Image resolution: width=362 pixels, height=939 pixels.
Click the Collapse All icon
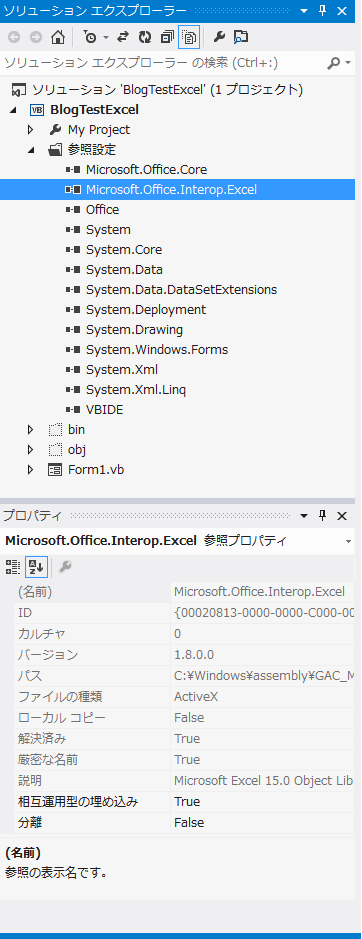click(x=167, y=37)
